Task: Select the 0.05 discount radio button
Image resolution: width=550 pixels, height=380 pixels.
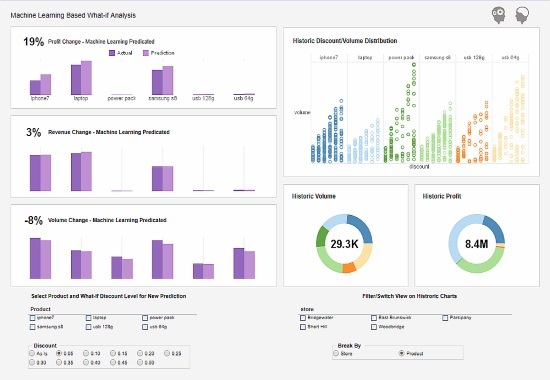Action: tap(59, 353)
